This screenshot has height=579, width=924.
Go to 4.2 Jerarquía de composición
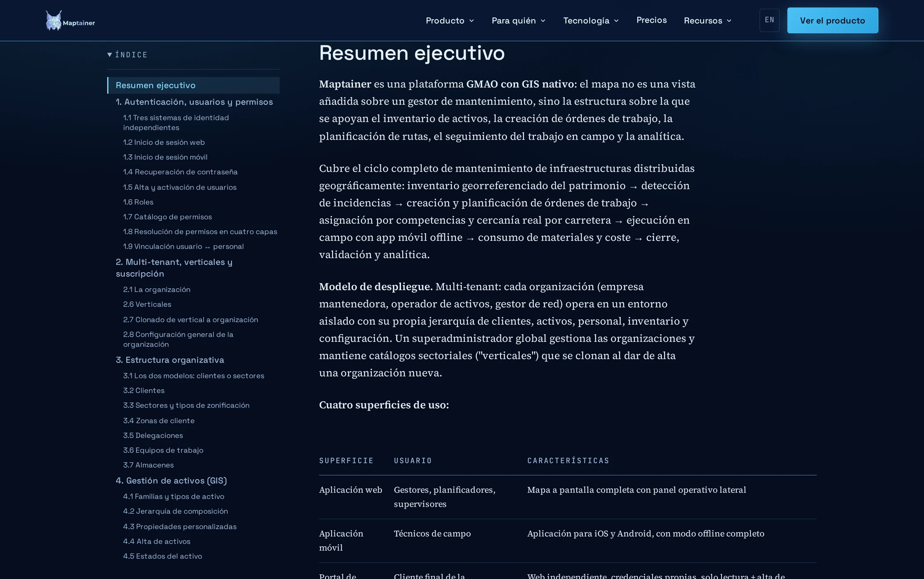point(175,511)
